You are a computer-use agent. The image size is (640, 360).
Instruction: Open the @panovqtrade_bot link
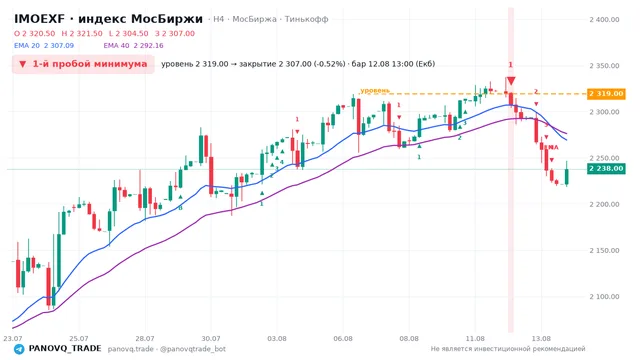click(x=193, y=349)
